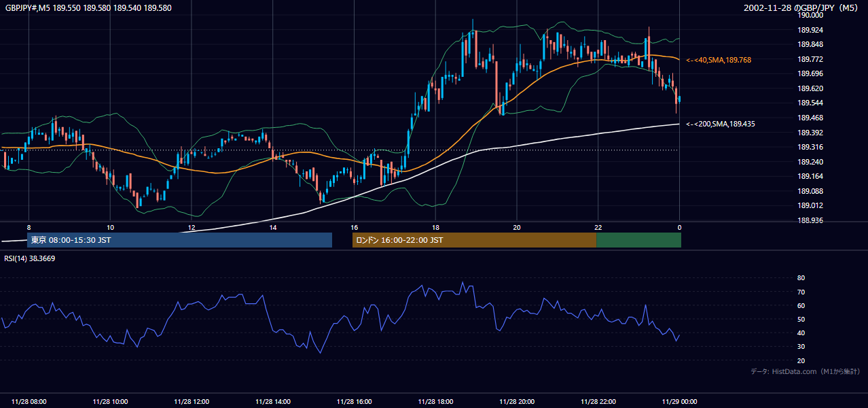Viewport: 868px width, 408px height.
Task: Click the RSI scale value 40
Action: pos(801,333)
